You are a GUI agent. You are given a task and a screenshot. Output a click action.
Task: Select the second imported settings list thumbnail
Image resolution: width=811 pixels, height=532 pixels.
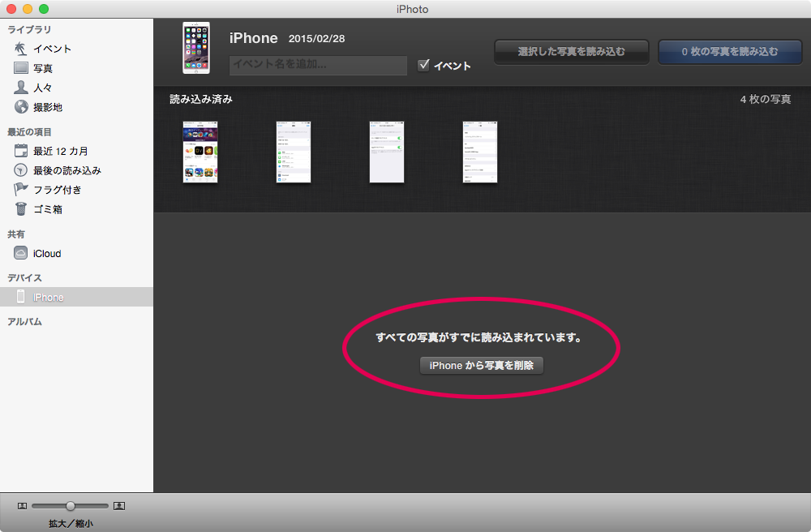tap(294, 152)
